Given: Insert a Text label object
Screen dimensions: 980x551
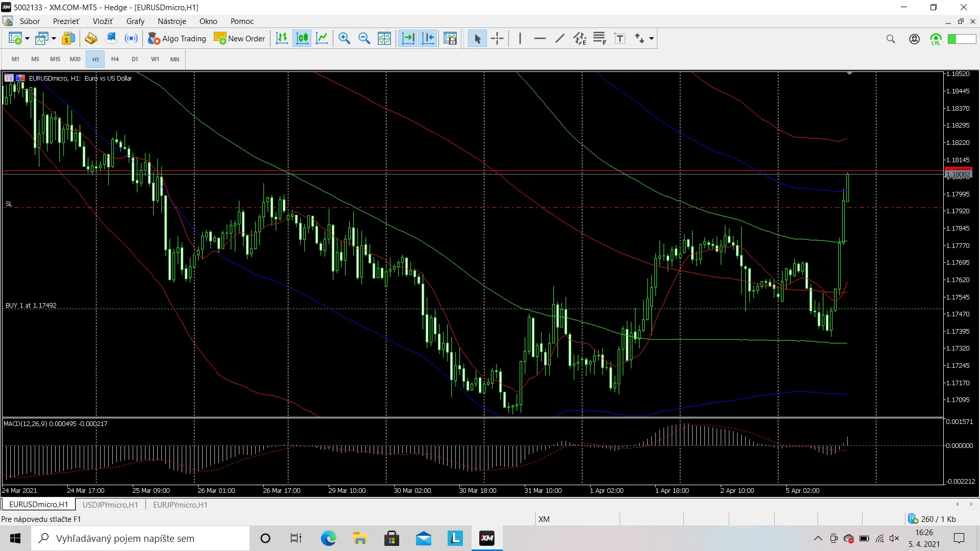Looking at the screenshot, I should [620, 38].
